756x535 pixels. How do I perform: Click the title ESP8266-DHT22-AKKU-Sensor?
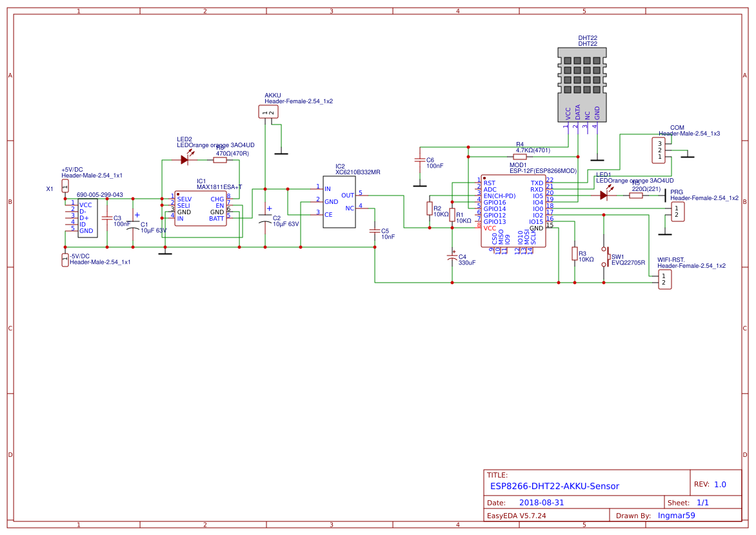pos(554,486)
